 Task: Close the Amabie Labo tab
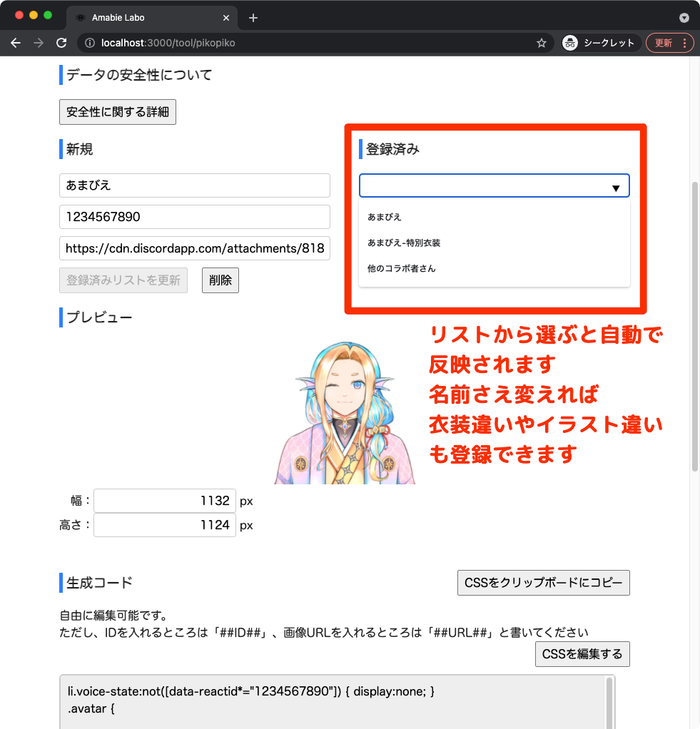pos(226,18)
